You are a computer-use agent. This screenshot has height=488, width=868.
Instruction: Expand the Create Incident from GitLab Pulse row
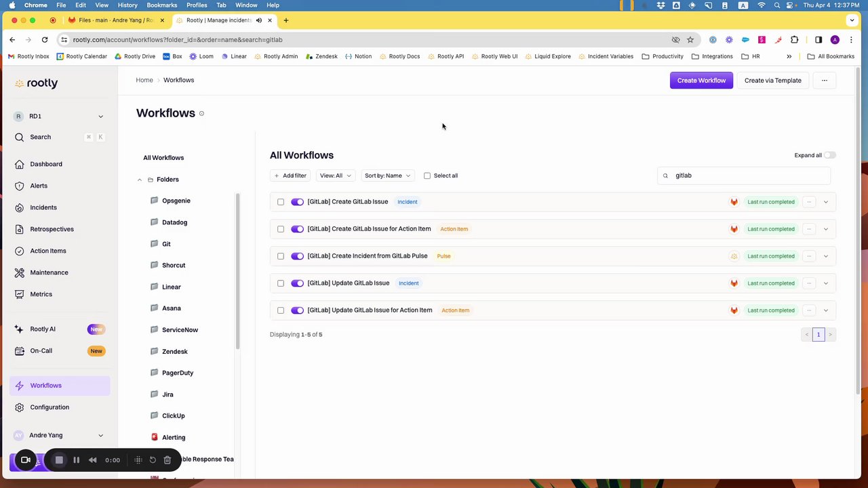(825, 256)
